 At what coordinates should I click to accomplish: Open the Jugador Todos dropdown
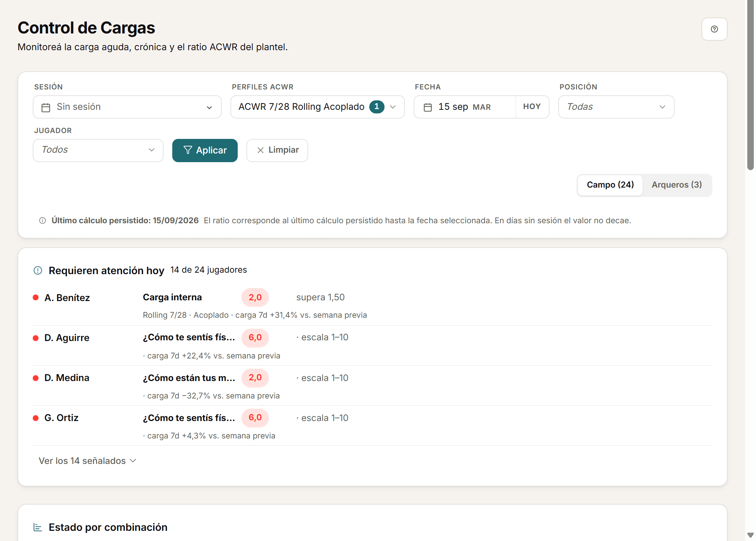pos(98,151)
